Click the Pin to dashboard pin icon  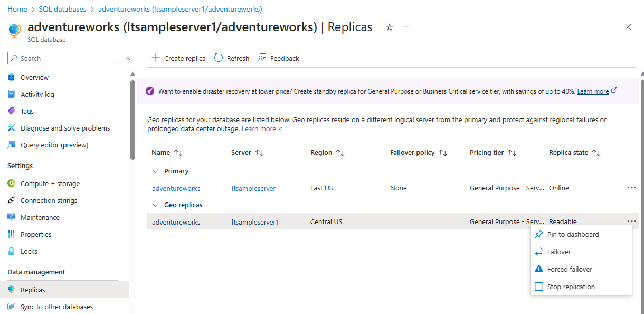(539, 234)
